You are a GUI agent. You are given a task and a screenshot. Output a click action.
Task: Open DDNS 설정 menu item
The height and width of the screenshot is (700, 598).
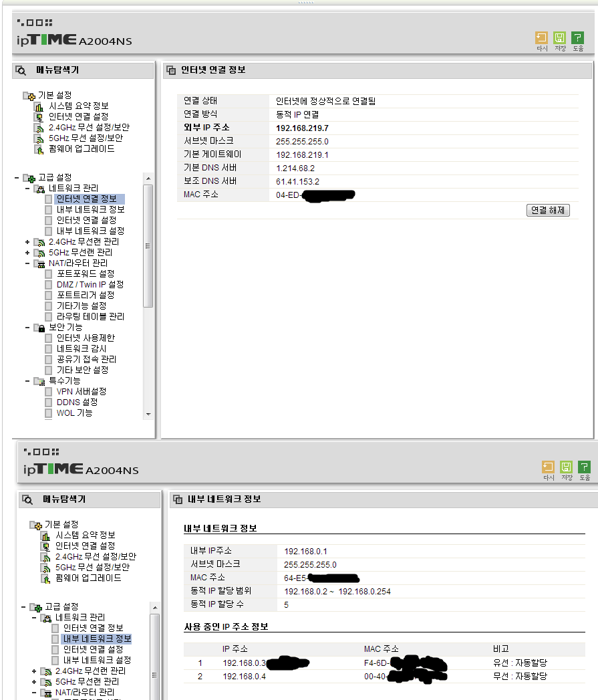click(x=77, y=402)
